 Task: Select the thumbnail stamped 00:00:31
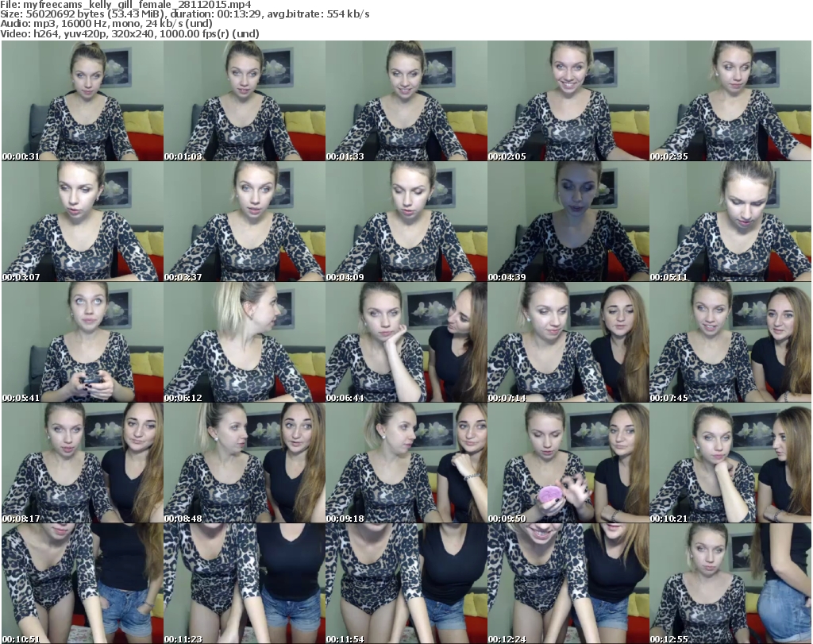coord(83,101)
